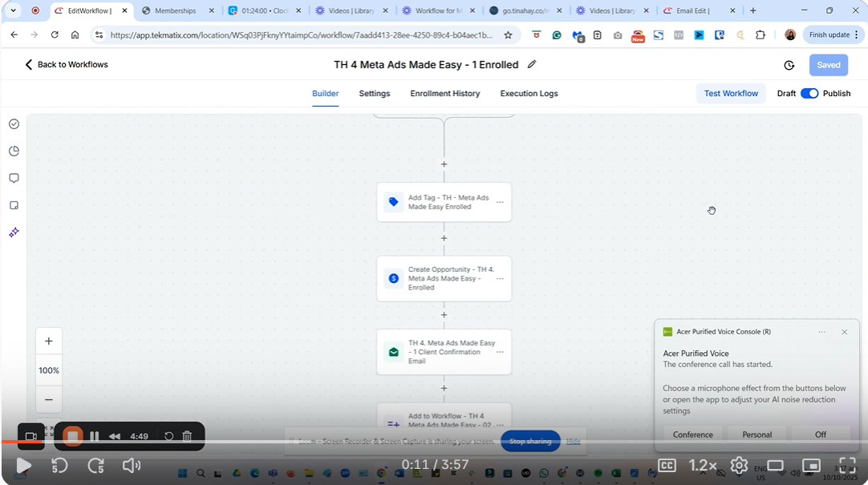This screenshot has width=868, height=485.
Task: Add step below Client Confirmation Email
Action: [444, 389]
